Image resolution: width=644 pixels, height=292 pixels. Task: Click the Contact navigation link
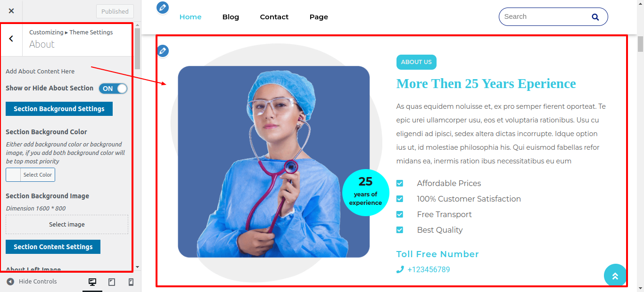pos(274,17)
